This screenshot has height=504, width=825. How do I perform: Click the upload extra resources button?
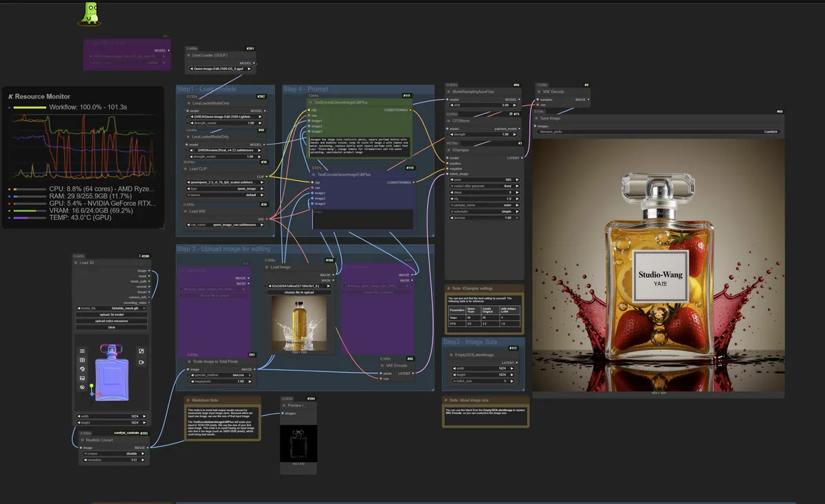pos(112,321)
